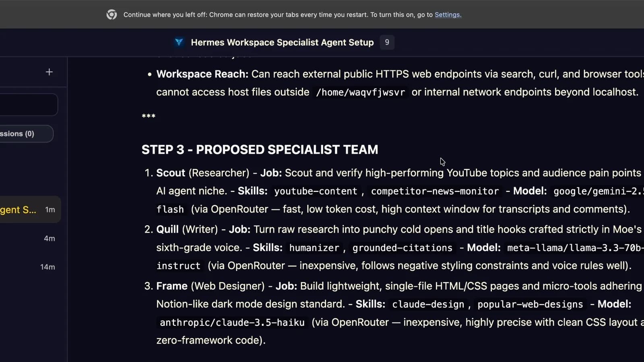Screen dimensions: 644x362
Task: Click the *** separator text
Action: (149, 117)
